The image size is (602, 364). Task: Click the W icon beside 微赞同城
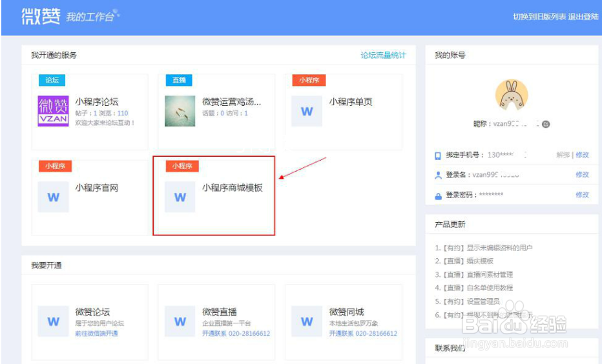click(x=306, y=321)
